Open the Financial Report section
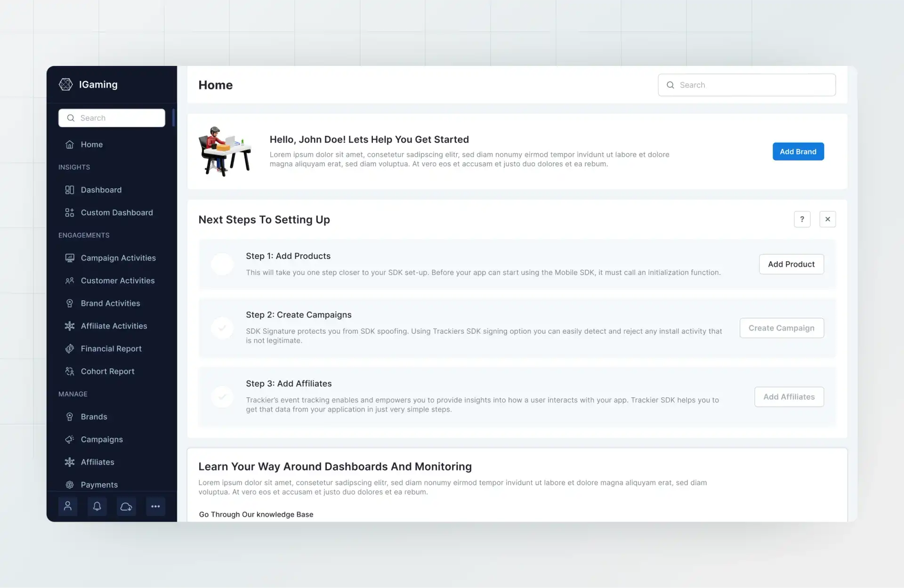The width and height of the screenshot is (904, 588). [x=111, y=347]
